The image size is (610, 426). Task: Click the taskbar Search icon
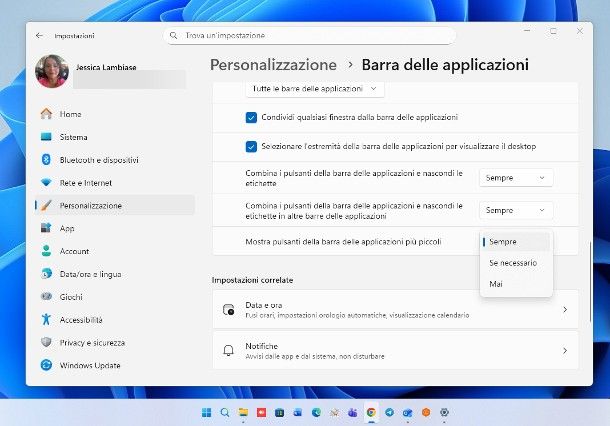point(225,412)
